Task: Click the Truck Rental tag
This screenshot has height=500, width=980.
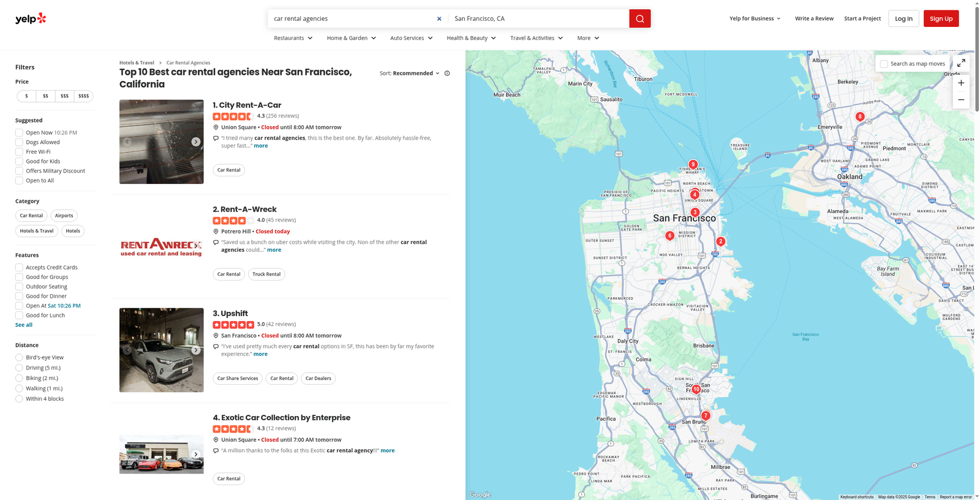Action: pyautogui.click(x=266, y=275)
